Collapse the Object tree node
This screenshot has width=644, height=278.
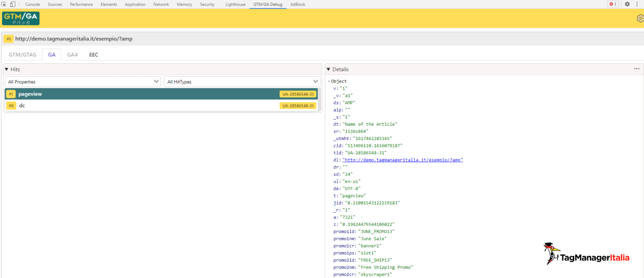click(329, 81)
